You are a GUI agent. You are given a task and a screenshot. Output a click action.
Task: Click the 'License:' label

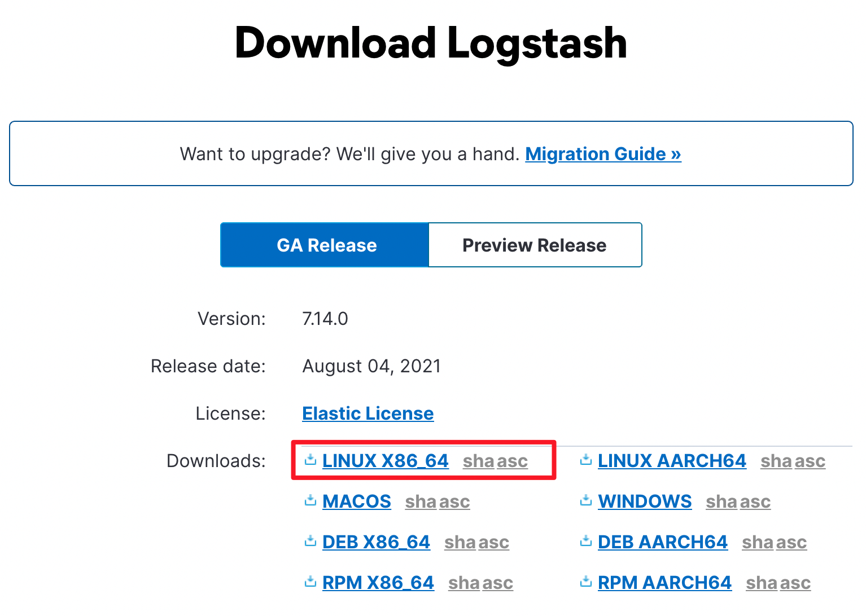(230, 413)
